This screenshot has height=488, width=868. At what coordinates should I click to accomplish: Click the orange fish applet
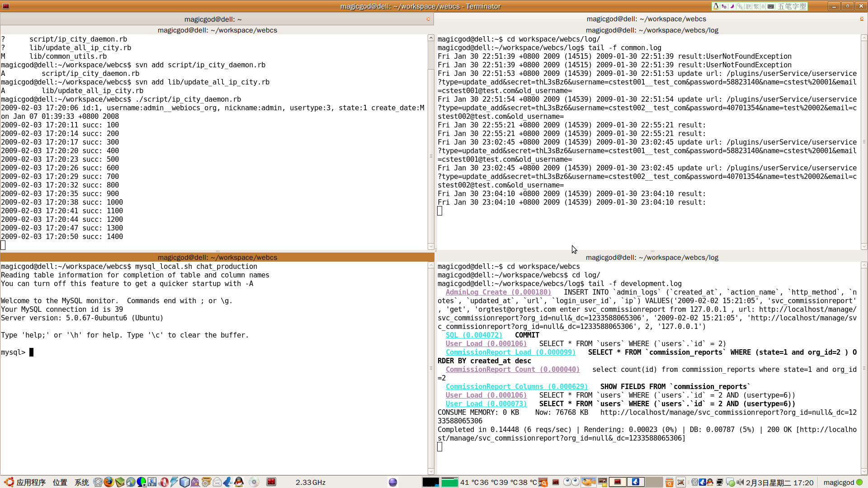point(589,482)
